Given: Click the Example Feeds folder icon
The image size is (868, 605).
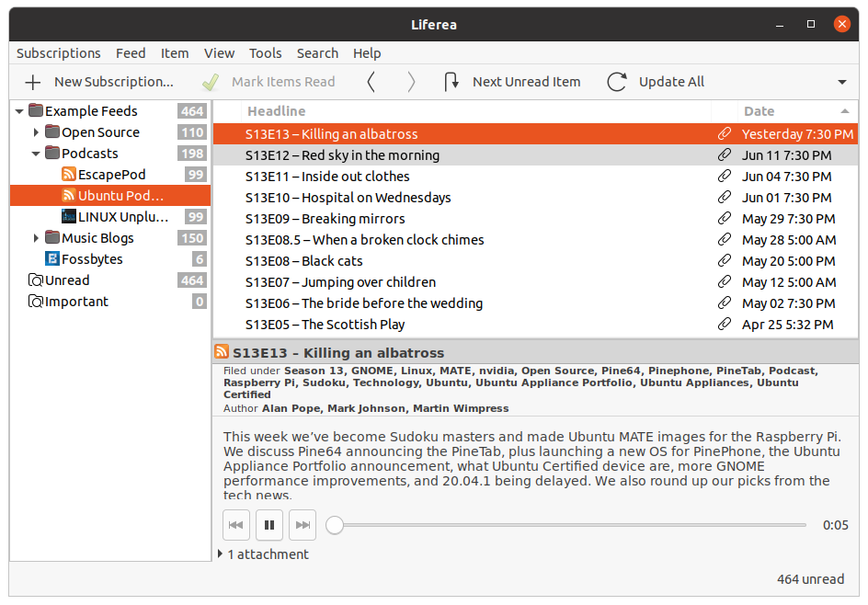Looking at the screenshot, I should click(x=36, y=110).
